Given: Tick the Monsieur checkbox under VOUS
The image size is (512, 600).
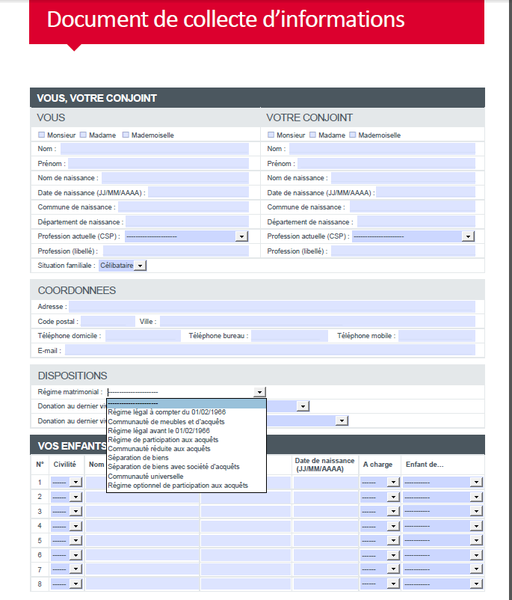Looking at the screenshot, I should tap(41, 135).
